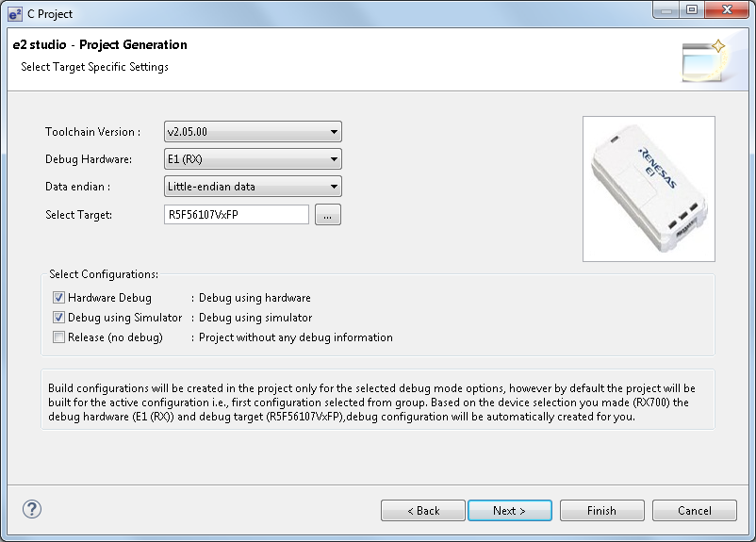Open the Toolchain Version dropdown
The height and width of the screenshot is (542, 756).
tap(253, 132)
